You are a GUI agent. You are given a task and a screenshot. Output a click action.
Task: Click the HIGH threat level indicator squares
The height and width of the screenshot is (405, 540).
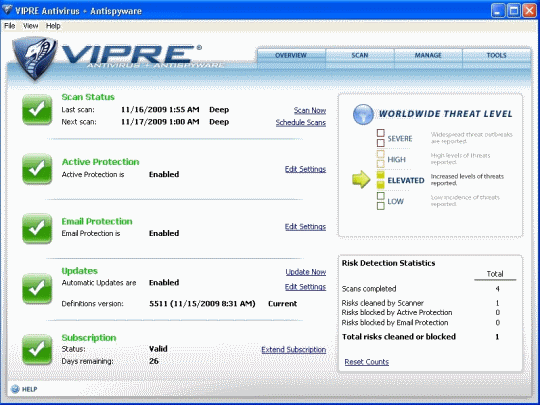381,159
